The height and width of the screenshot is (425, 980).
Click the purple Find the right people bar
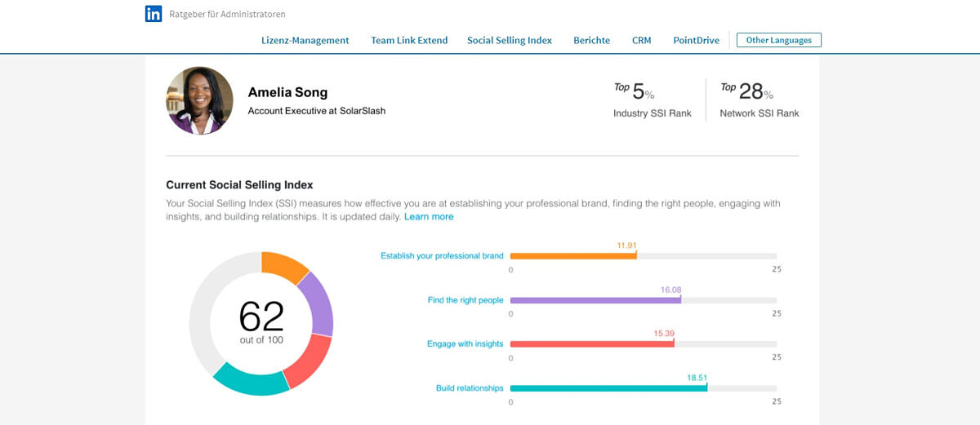click(x=595, y=300)
